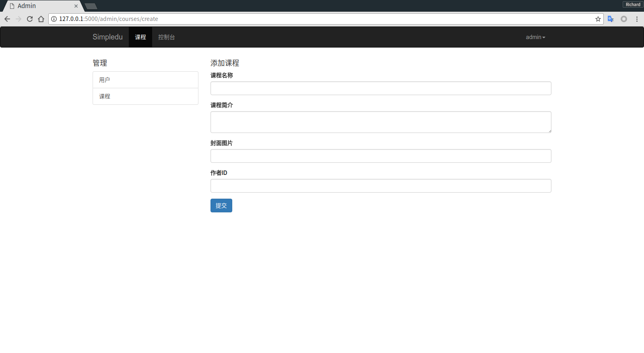
Task: Grab the 课程简介 textarea resize handle
Action: point(549,131)
